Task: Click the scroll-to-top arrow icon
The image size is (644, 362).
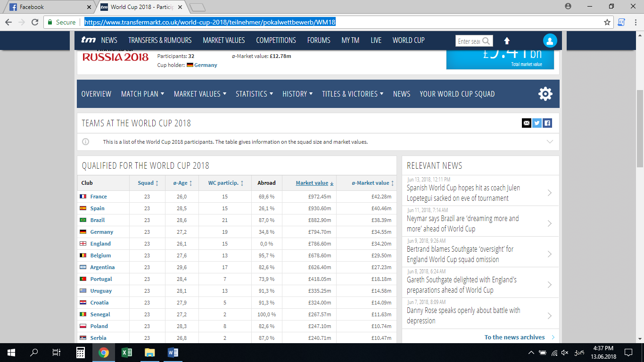Action: point(507,41)
